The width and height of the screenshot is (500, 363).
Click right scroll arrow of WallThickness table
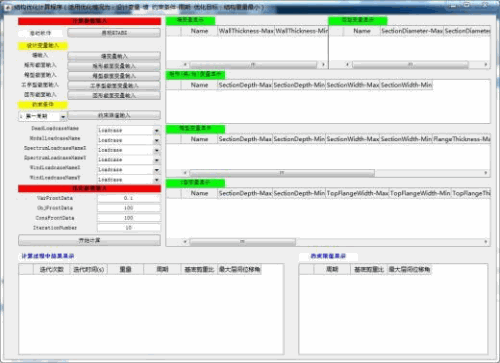point(323,64)
